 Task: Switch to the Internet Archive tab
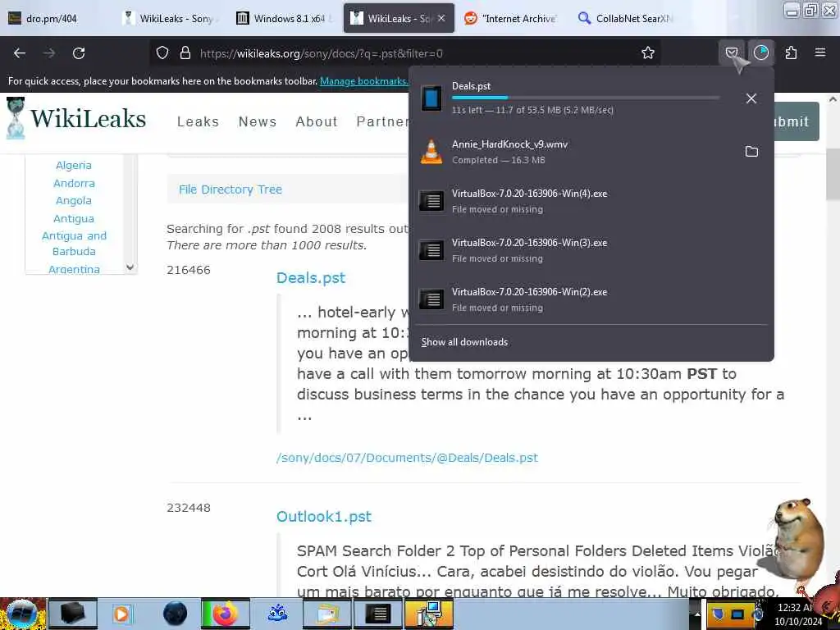point(510,18)
